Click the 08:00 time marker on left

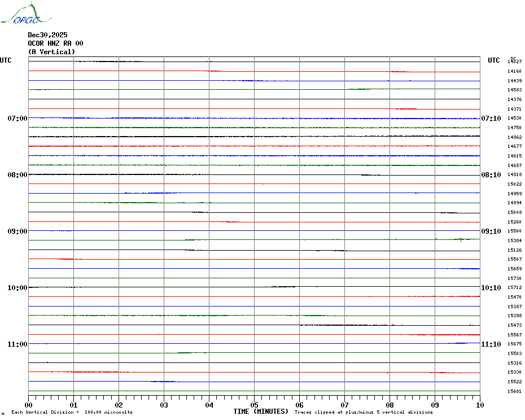[x=17, y=175]
